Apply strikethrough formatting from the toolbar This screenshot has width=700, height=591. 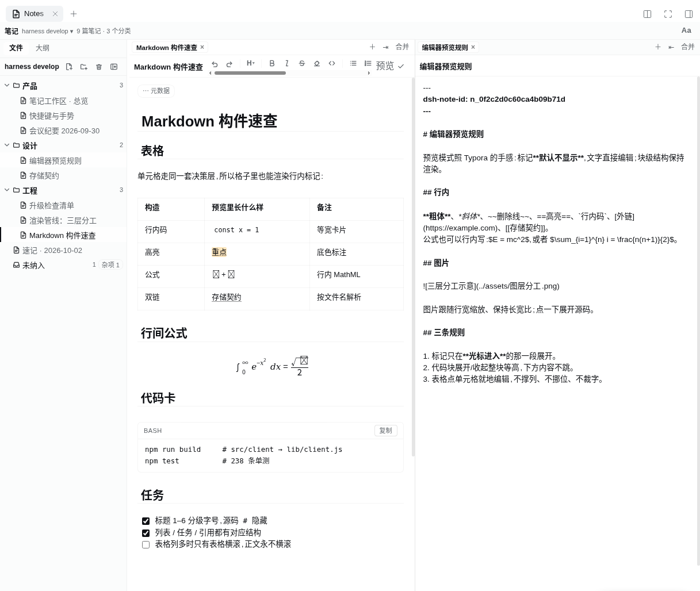tap(302, 63)
